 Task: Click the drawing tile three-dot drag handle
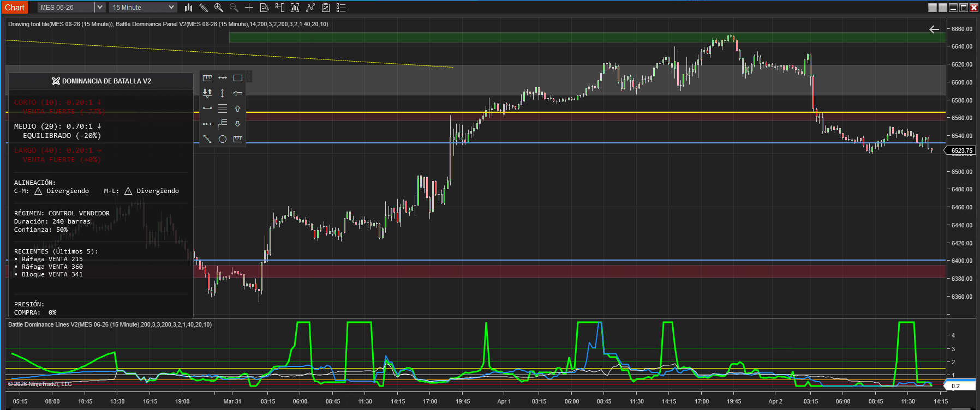click(x=249, y=76)
